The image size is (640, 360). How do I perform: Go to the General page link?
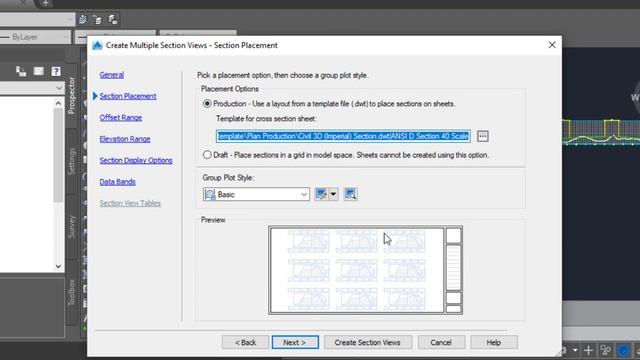click(112, 75)
